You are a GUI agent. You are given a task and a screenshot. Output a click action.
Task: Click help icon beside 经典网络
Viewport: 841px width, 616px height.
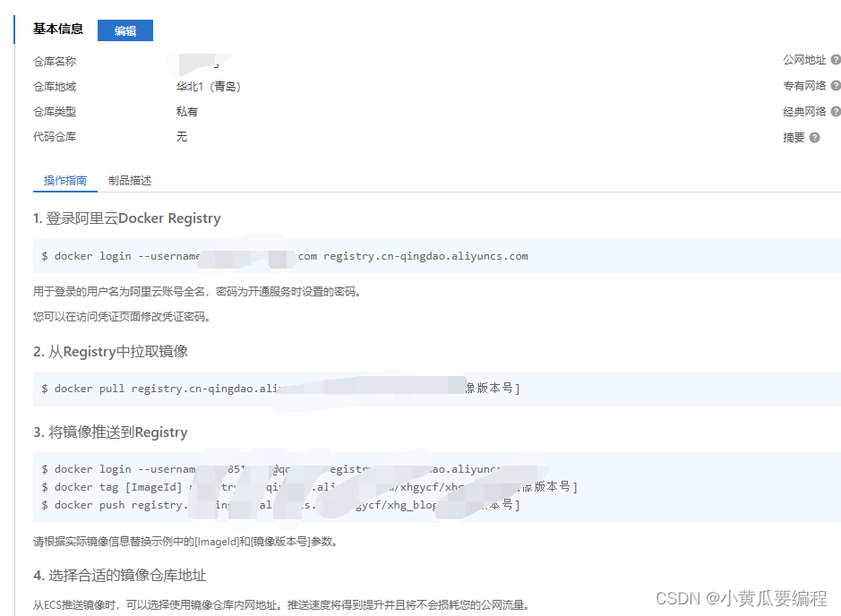pyautogui.click(x=835, y=112)
